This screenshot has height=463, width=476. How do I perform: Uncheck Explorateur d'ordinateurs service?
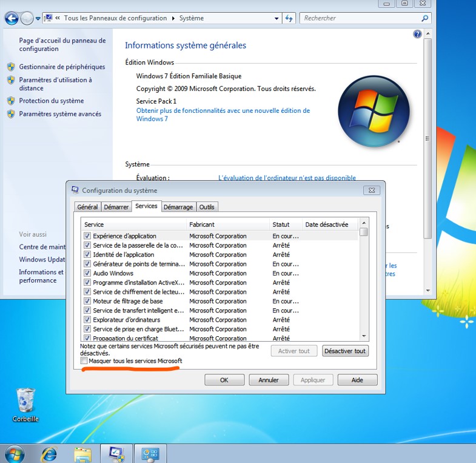coord(87,320)
